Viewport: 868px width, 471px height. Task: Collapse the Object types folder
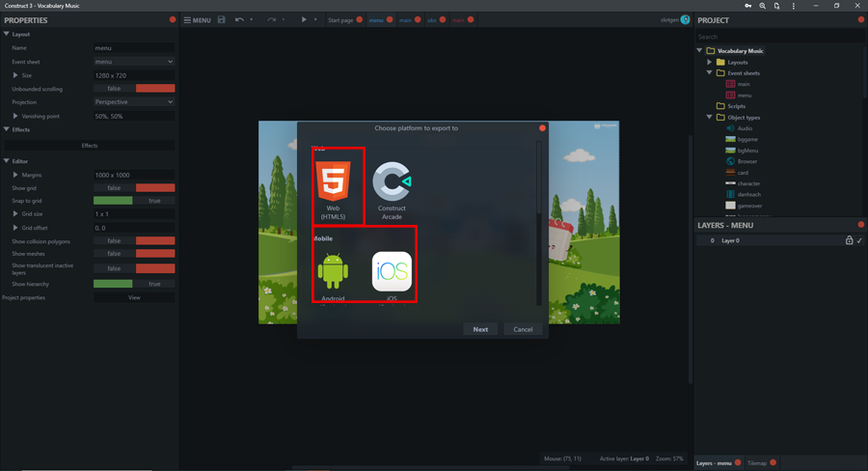[710, 117]
